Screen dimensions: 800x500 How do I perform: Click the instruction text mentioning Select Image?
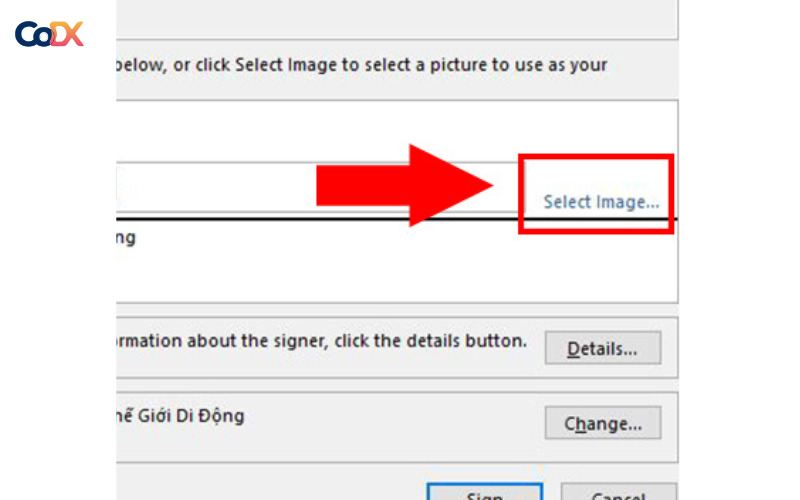pyautogui.click(x=360, y=65)
